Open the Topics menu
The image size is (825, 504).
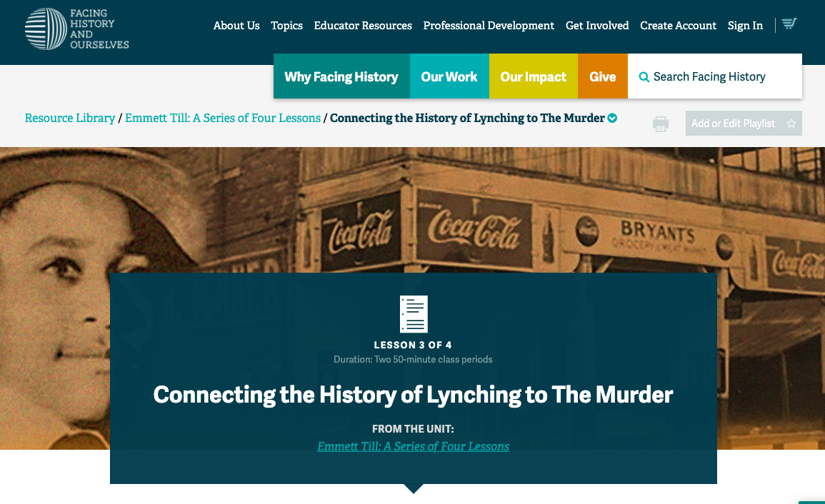(286, 26)
